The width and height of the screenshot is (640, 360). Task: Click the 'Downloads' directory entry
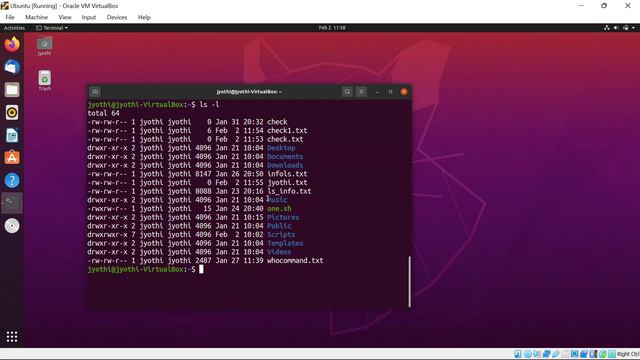(285, 165)
